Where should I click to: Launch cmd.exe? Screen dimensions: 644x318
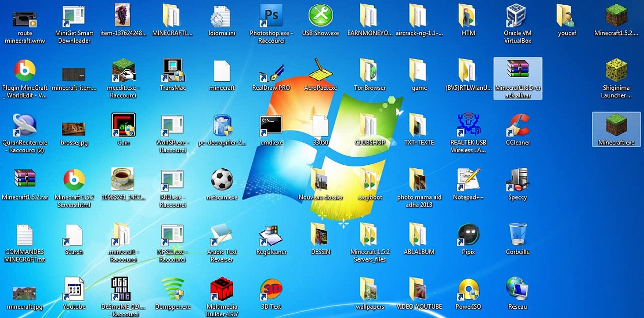(x=271, y=125)
